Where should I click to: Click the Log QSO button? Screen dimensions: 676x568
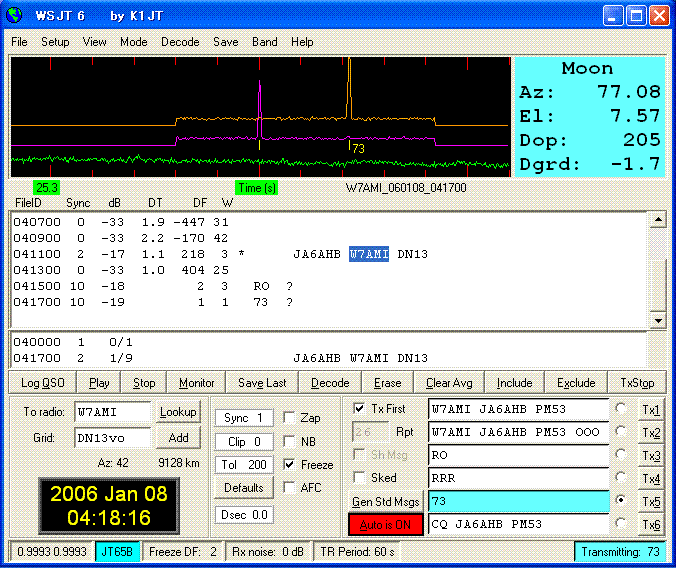43,383
